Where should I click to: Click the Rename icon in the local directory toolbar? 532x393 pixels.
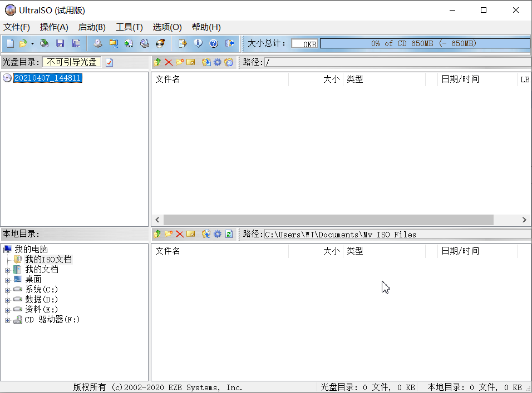(x=191, y=234)
